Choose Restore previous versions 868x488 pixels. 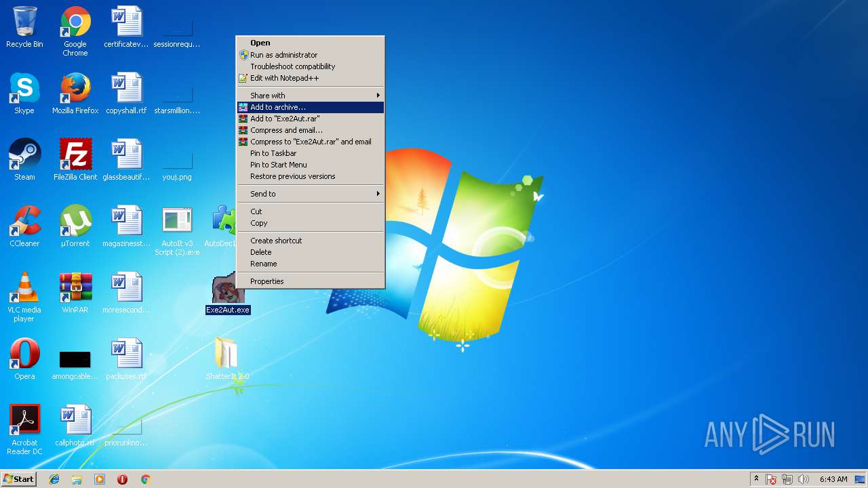pos(311,176)
